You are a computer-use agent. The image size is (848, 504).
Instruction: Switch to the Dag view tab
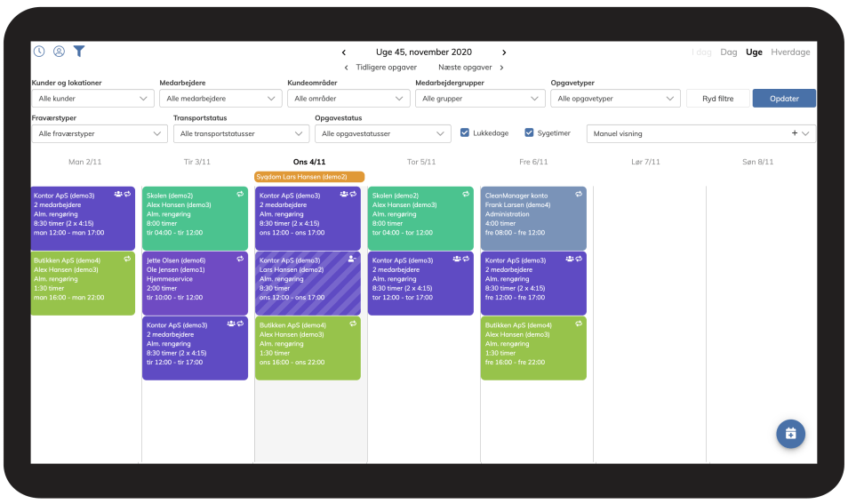[x=729, y=52]
